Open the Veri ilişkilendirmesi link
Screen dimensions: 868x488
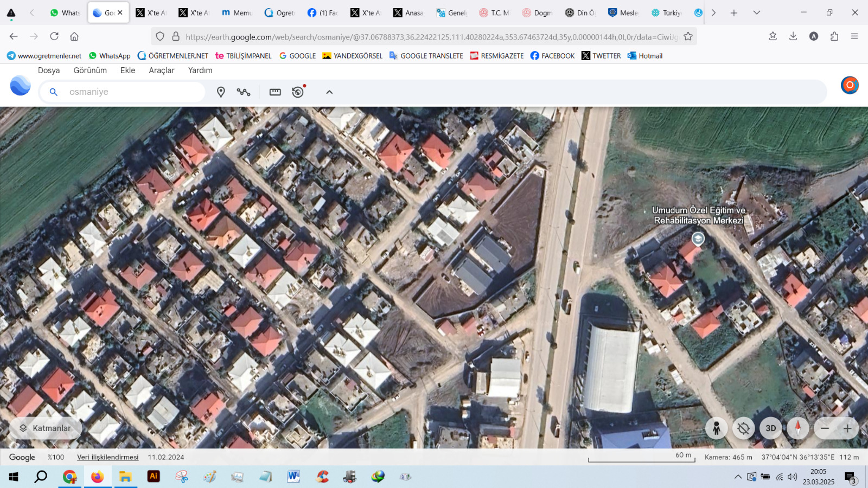(107, 457)
